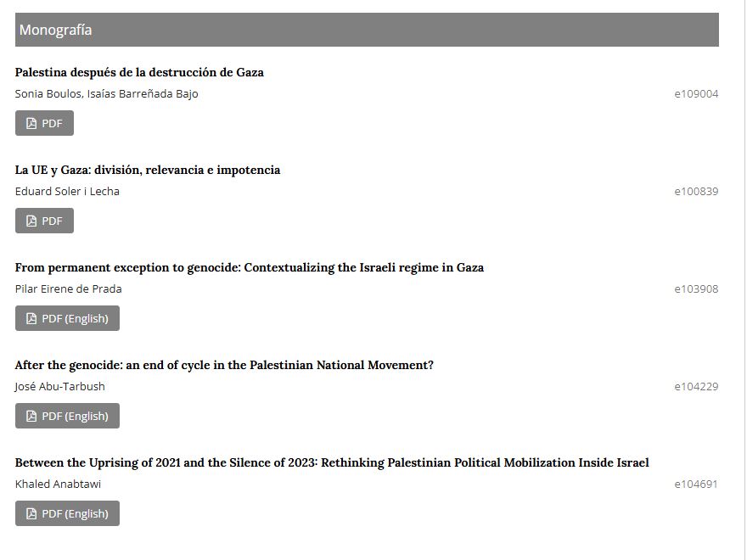Open PDF button for La UE y Gaza
This screenshot has width=747, height=560.
coord(44,221)
